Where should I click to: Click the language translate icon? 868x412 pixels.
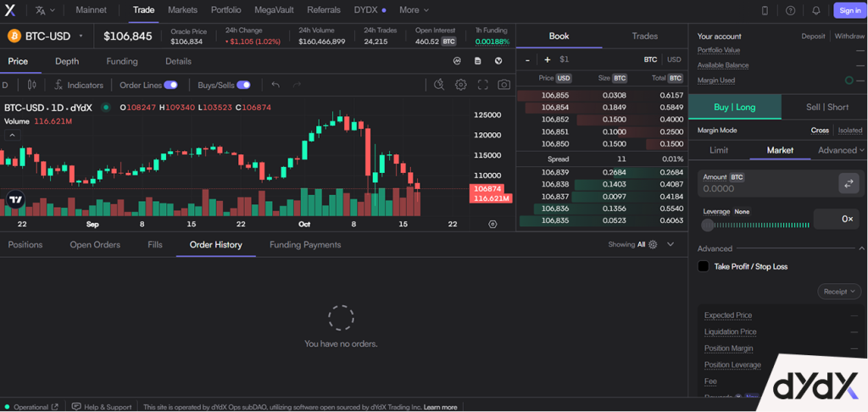tap(41, 10)
